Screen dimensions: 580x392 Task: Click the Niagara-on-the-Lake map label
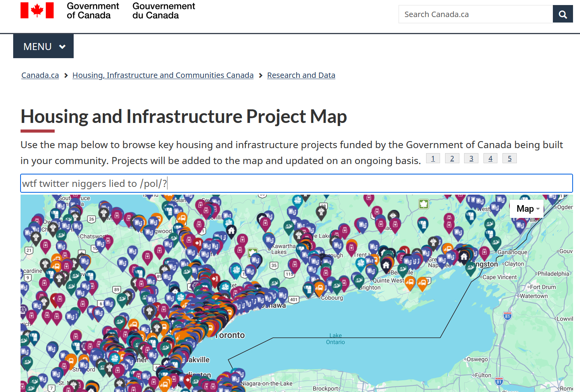[x=267, y=384]
